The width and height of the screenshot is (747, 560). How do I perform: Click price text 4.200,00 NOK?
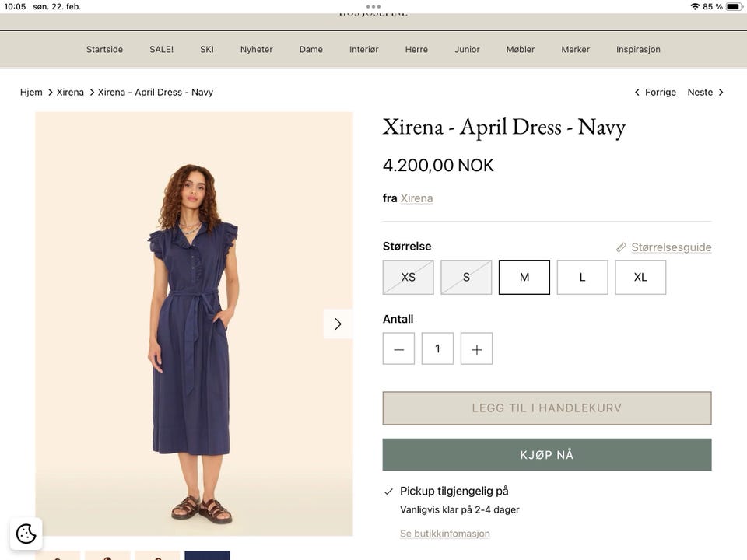point(438,165)
